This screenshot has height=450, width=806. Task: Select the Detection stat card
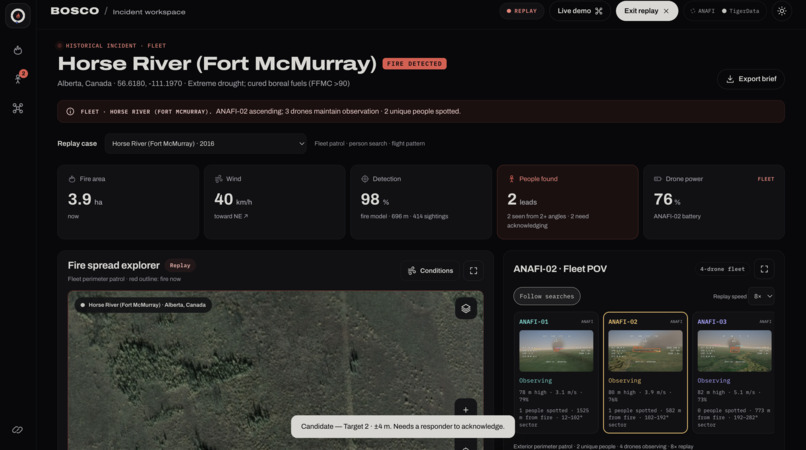(421, 202)
